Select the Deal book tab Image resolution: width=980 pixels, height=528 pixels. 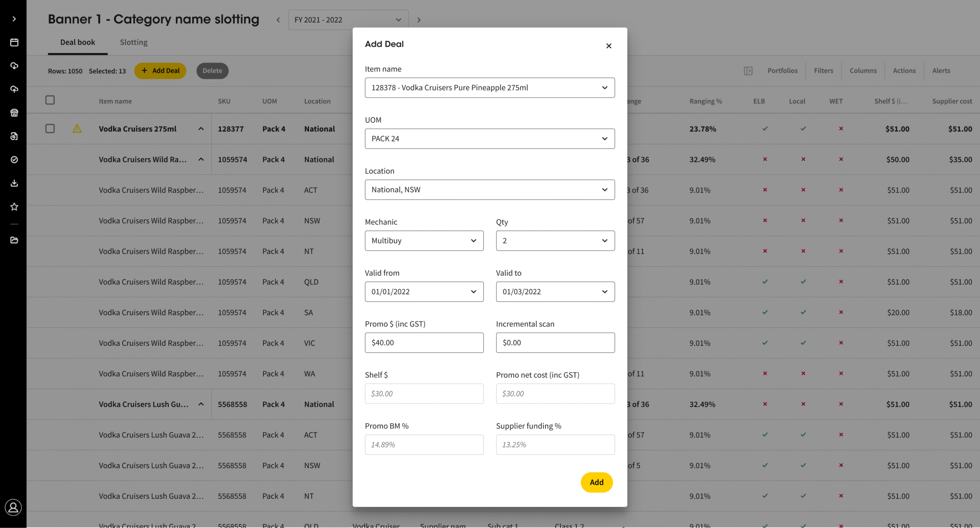(77, 42)
